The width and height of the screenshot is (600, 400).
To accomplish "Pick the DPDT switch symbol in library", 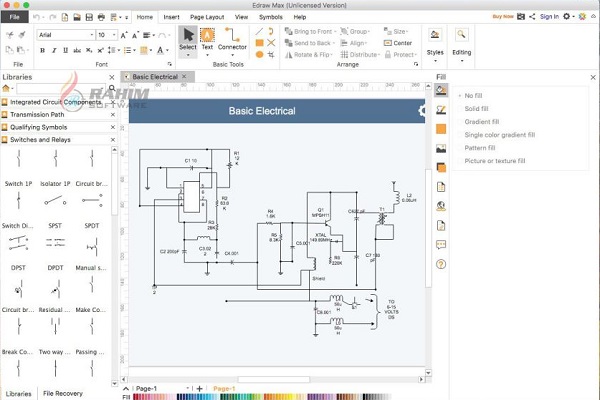I will 55,246.
